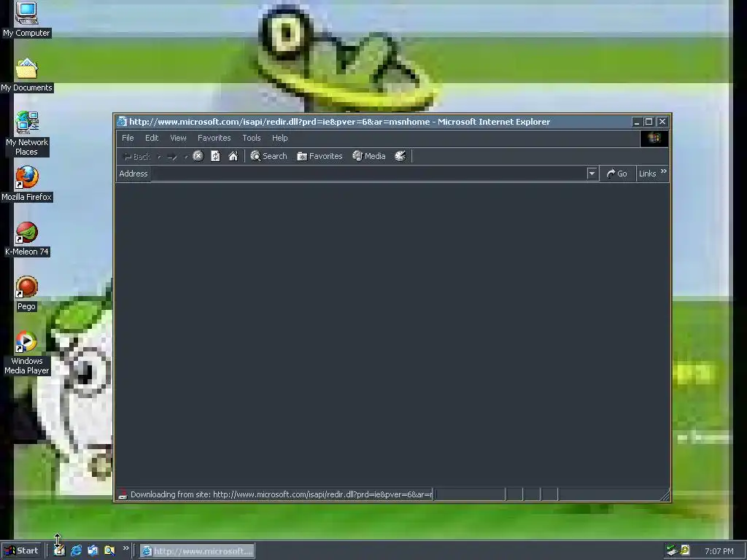This screenshot has width=747, height=560.
Task: Click the Windows flag throbber icon
Action: pos(654,138)
